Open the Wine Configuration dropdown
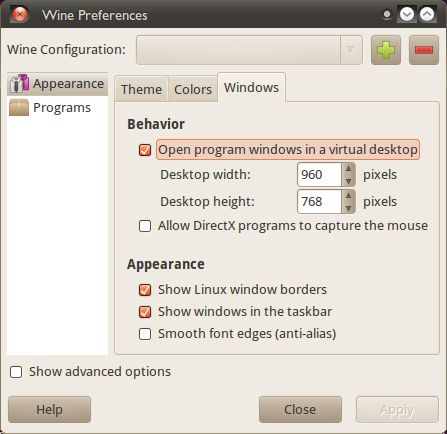The image size is (447, 434). pos(249,50)
